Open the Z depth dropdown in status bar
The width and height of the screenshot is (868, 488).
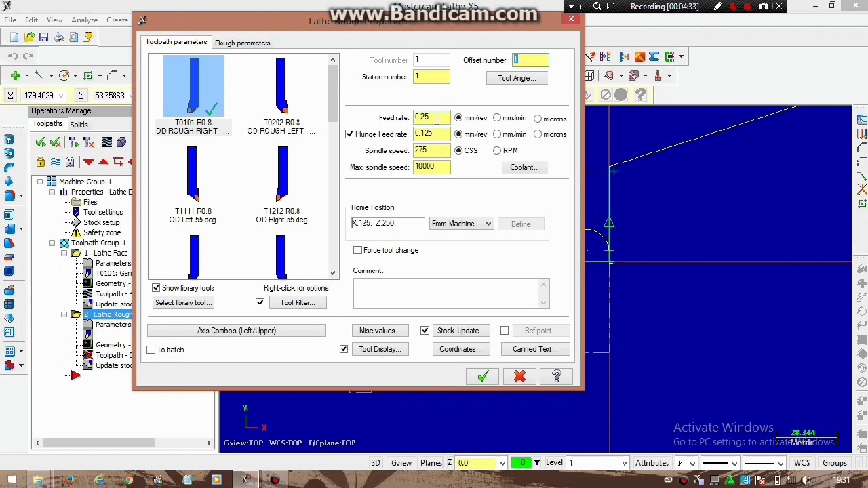tap(502, 464)
